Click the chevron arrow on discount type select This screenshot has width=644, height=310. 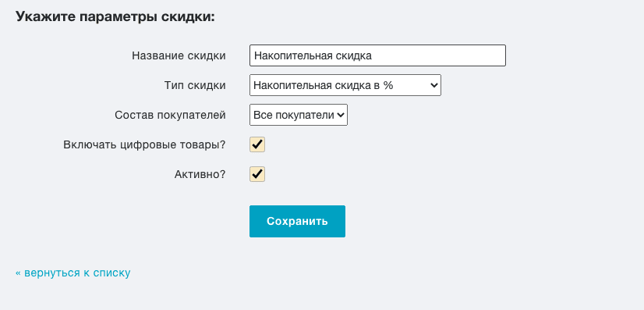[x=433, y=85]
